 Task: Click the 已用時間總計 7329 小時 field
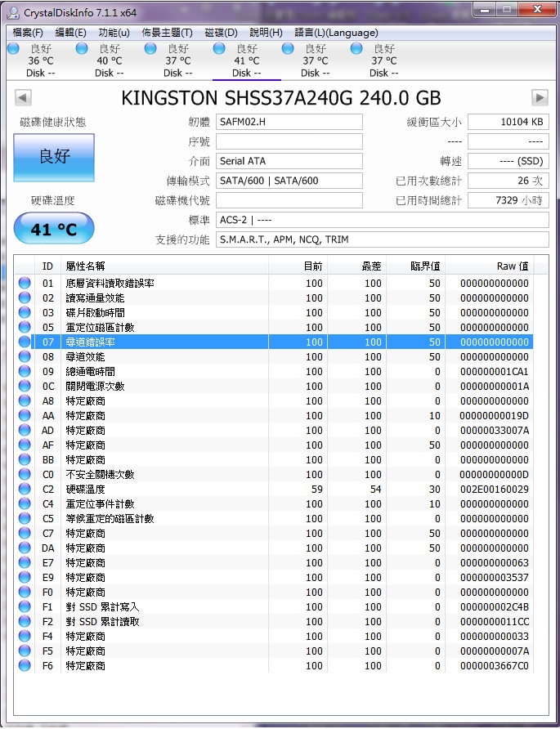point(508,200)
